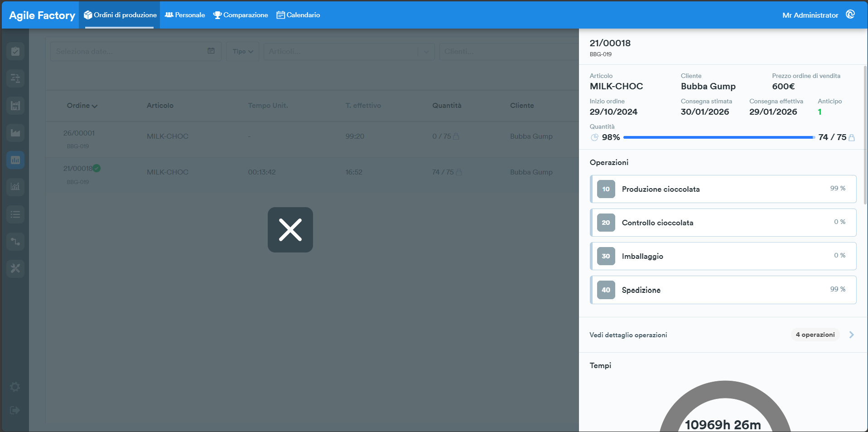Click the 30/01/2026 estimated delivery date
Viewport: 868px width, 432px height.
705,112
